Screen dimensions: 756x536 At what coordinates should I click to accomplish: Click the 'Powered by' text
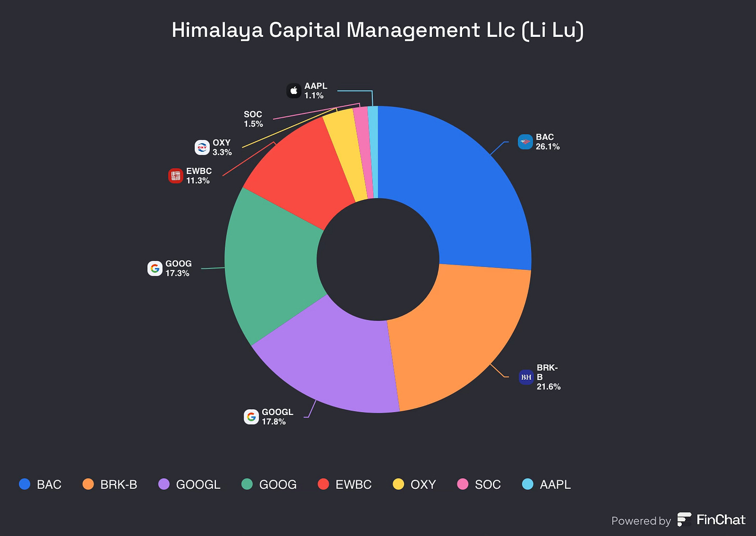pos(641,521)
